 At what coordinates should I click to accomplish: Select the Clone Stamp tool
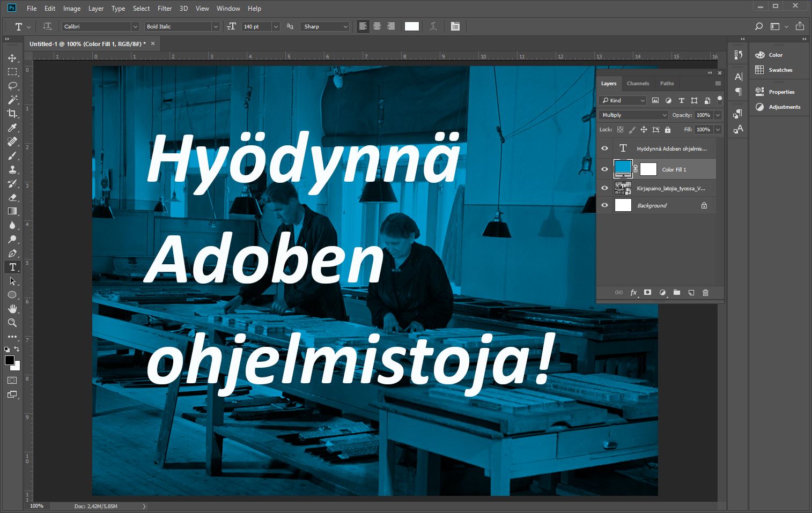pos(12,169)
